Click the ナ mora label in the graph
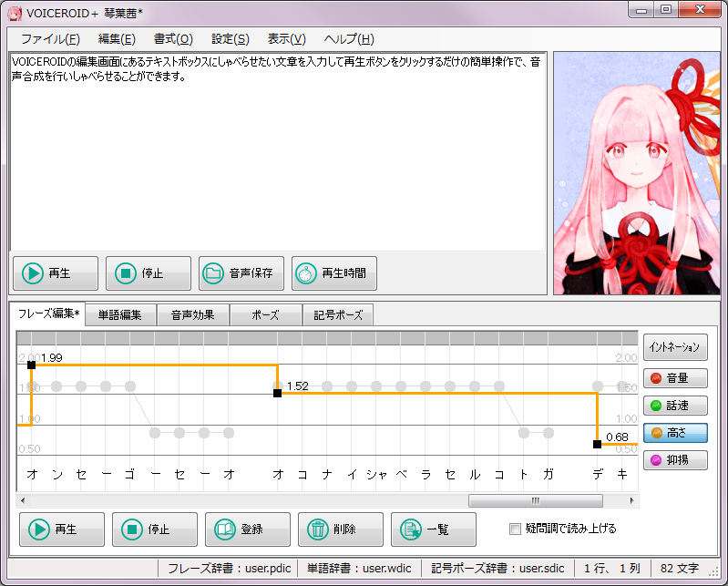The width and height of the screenshot is (728, 586). coord(327,474)
